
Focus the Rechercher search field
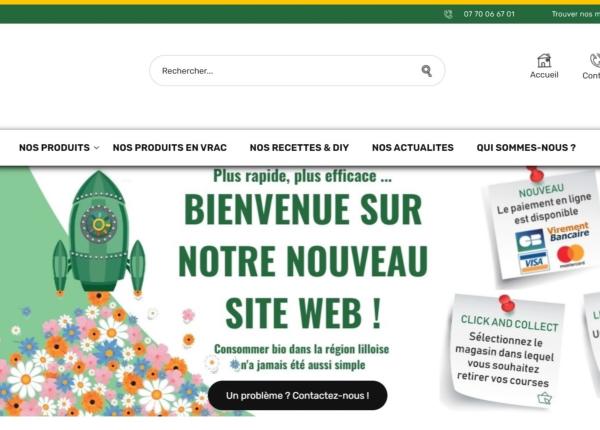point(297,71)
